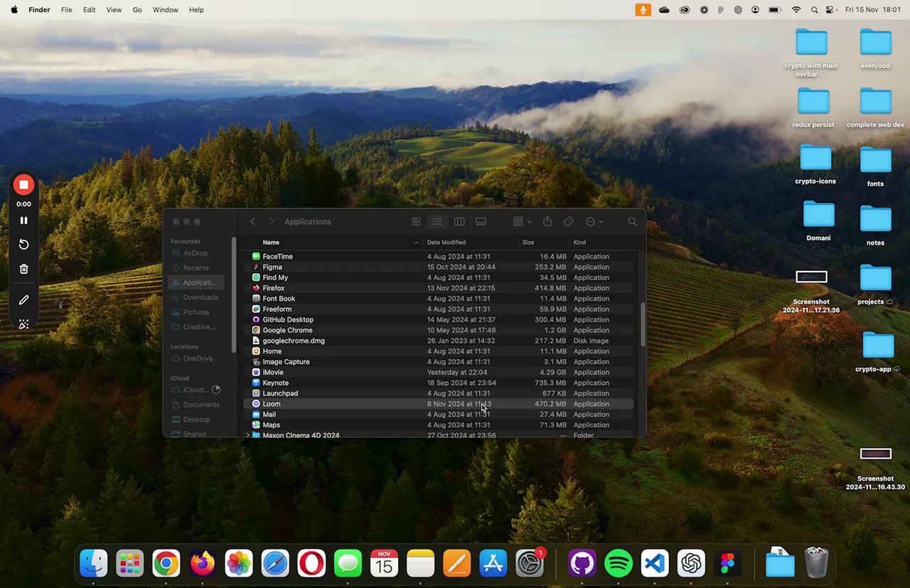Pause the Loom recording
910x588 pixels.
(x=23, y=220)
